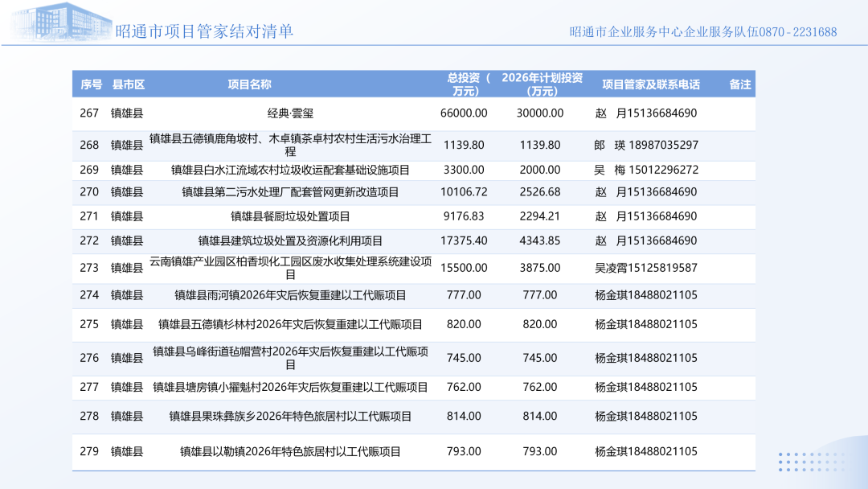Viewport: 868px width, 489px height.
Task: Click the title 昭通市项目管家结对清单
Action: point(204,31)
